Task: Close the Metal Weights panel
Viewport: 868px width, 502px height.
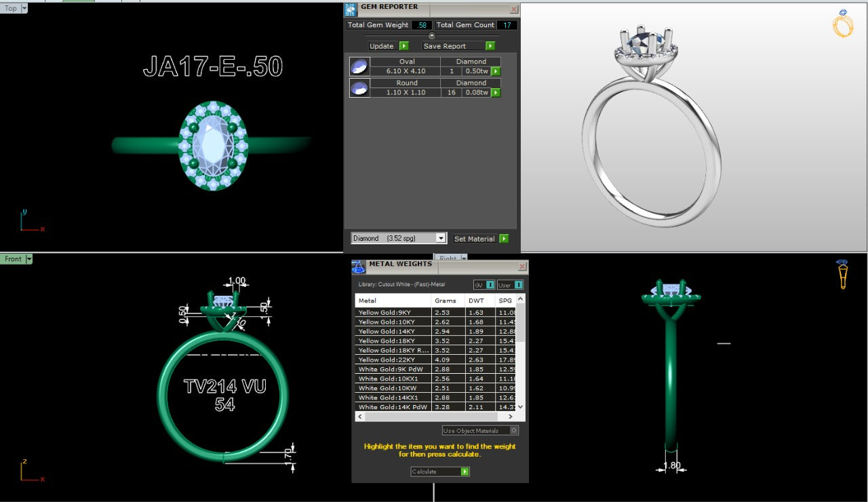Action: point(522,267)
